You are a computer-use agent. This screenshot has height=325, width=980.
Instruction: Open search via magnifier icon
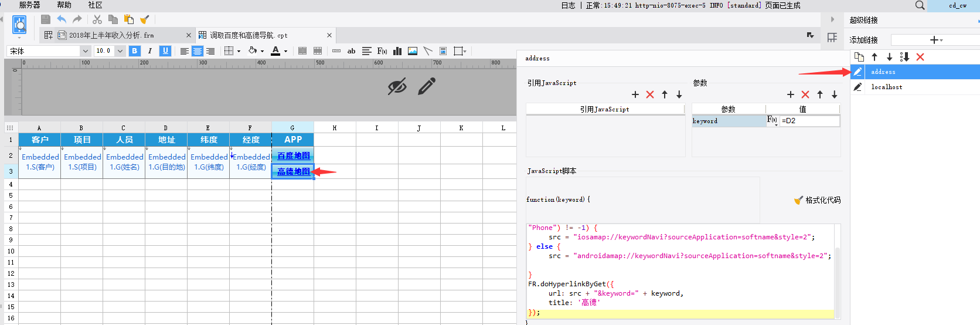pyautogui.click(x=920, y=5)
